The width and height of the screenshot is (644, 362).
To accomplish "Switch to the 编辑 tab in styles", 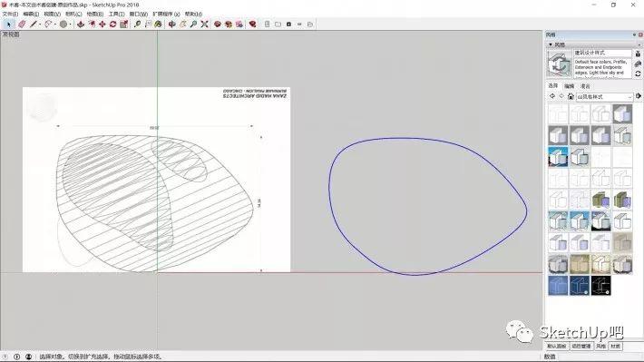I will [x=569, y=86].
